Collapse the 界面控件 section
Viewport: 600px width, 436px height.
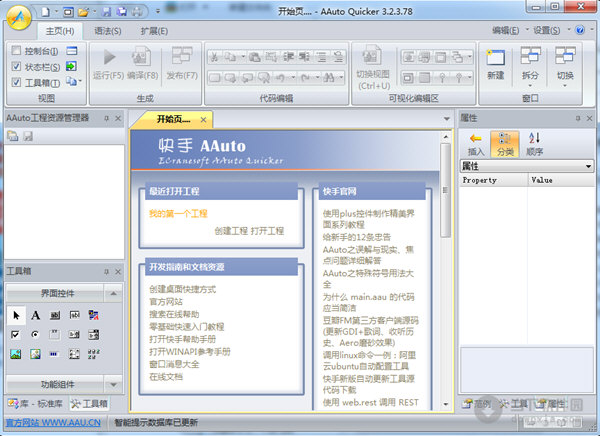click(x=113, y=294)
